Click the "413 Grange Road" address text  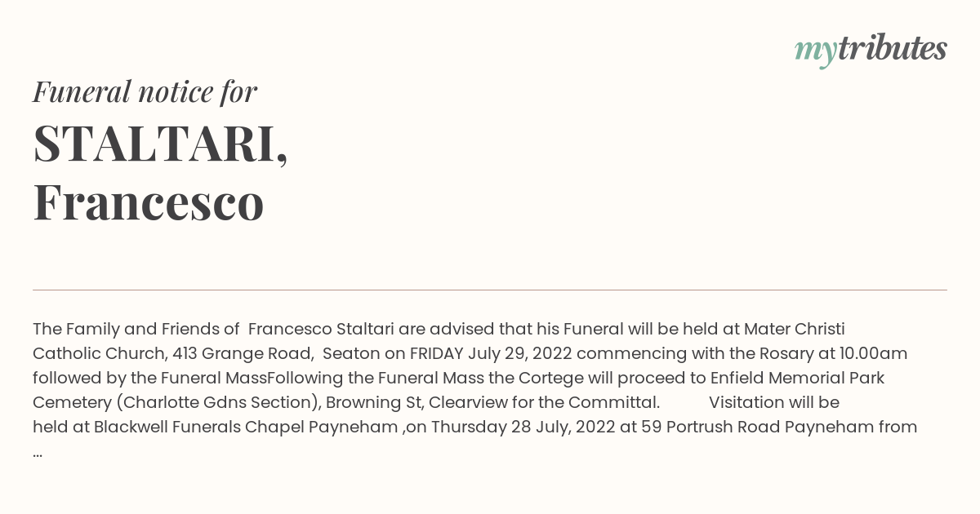coord(243,353)
